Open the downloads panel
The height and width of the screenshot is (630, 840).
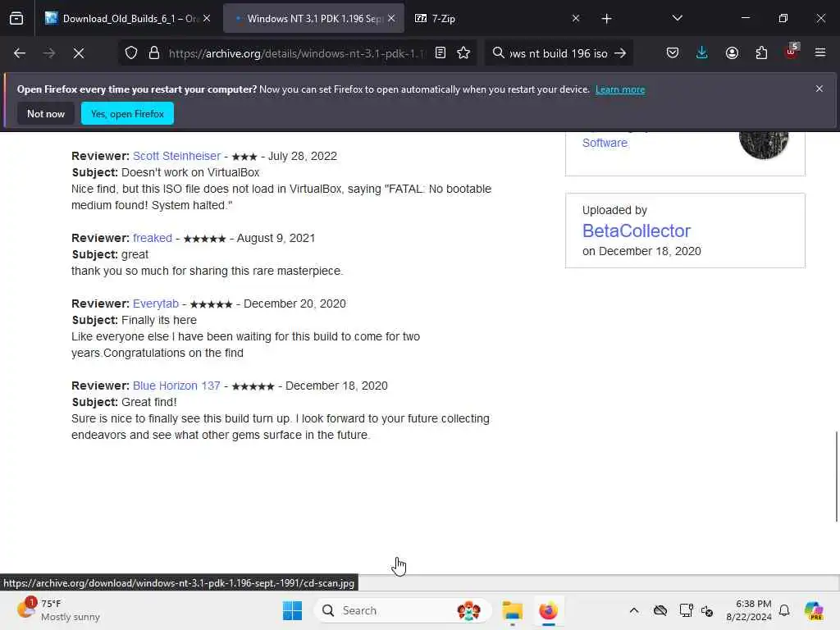pyautogui.click(x=702, y=53)
